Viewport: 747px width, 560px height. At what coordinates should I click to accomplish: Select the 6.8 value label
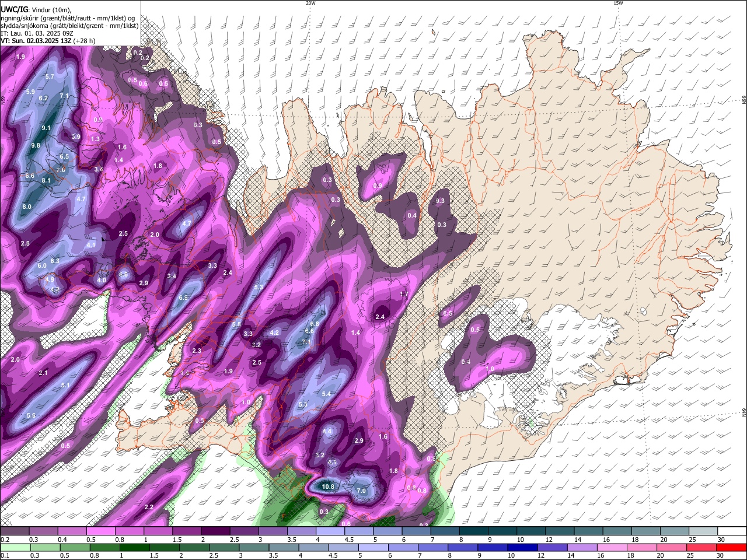click(315, 324)
